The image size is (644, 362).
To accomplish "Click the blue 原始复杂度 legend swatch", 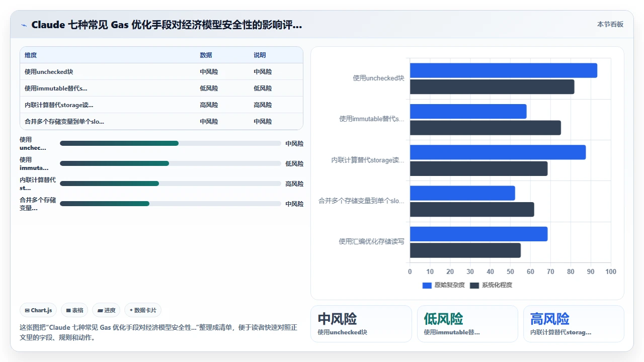I will pos(427,286).
